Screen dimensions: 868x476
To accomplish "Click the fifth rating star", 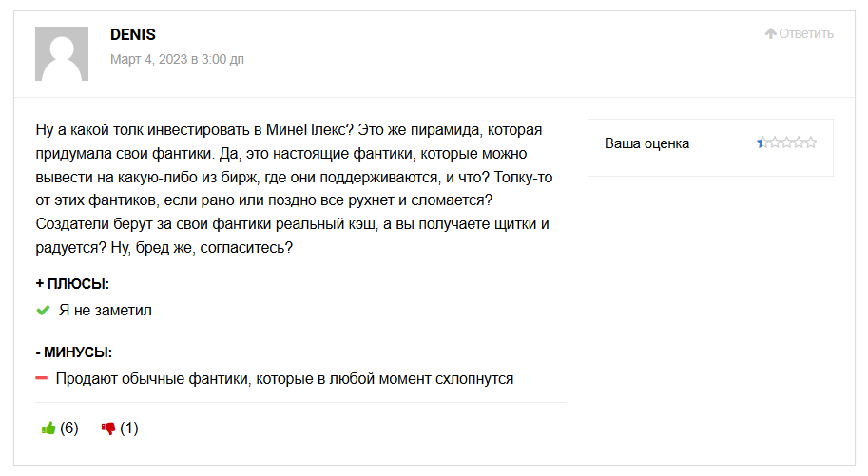I will pyautogui.click(x=811, y=143).
